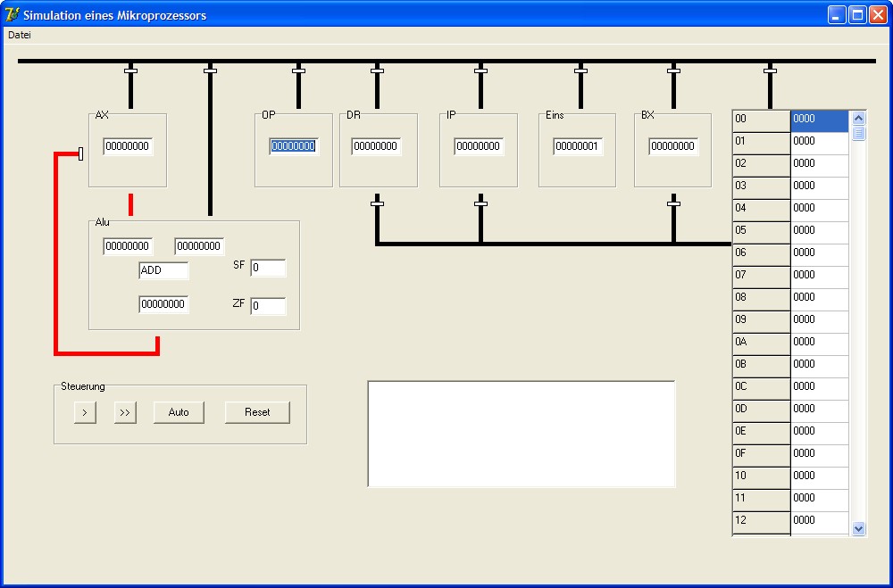Screen dimensions: 893x588
Task: Reset the simulation with Reset button
Action: pos(257,412)
